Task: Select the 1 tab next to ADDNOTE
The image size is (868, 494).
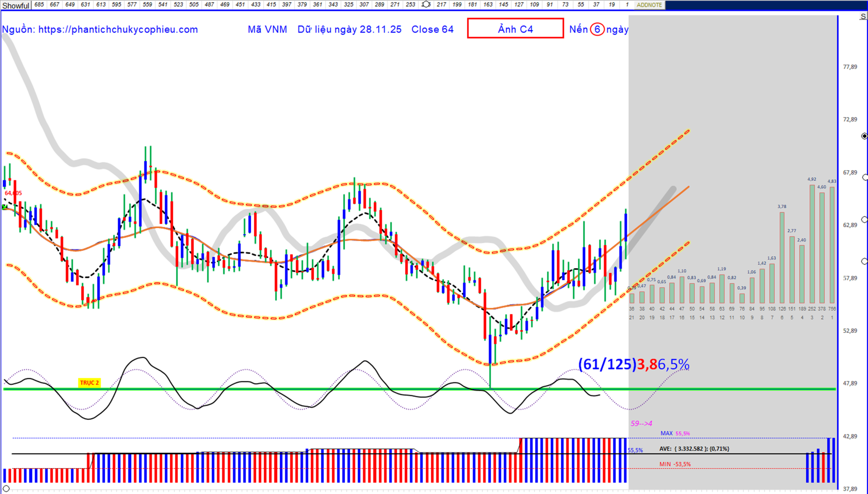Action: (627, 4)
